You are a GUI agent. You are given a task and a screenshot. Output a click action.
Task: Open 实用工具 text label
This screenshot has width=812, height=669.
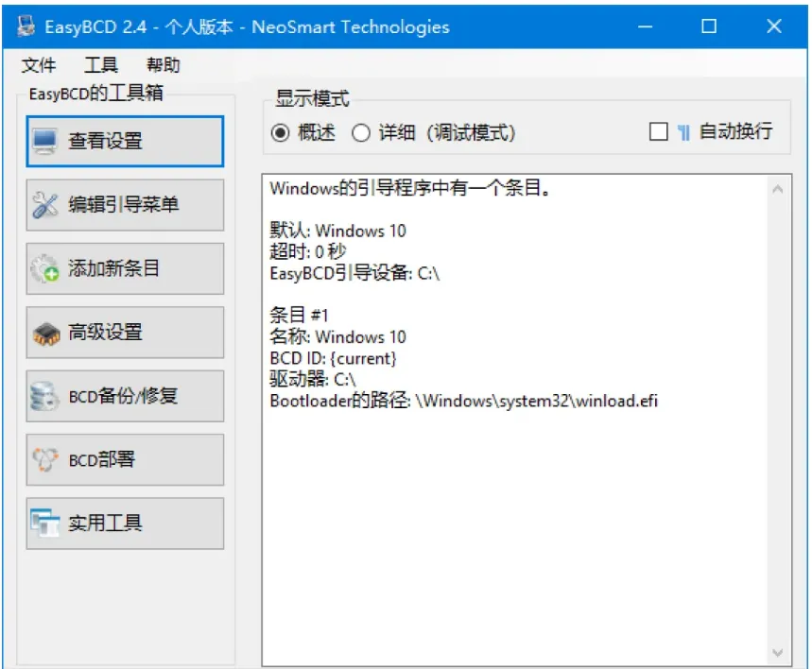tap(105, 523)
